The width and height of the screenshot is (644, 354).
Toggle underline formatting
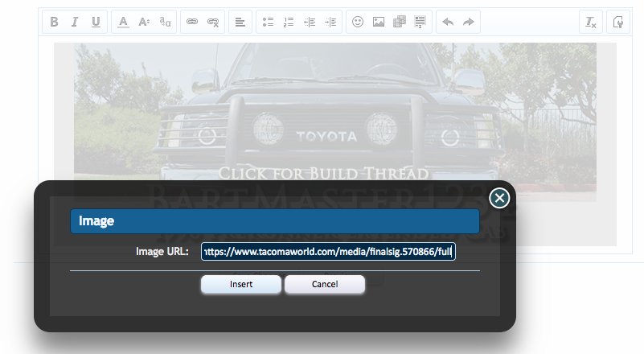tap(96, 22)
